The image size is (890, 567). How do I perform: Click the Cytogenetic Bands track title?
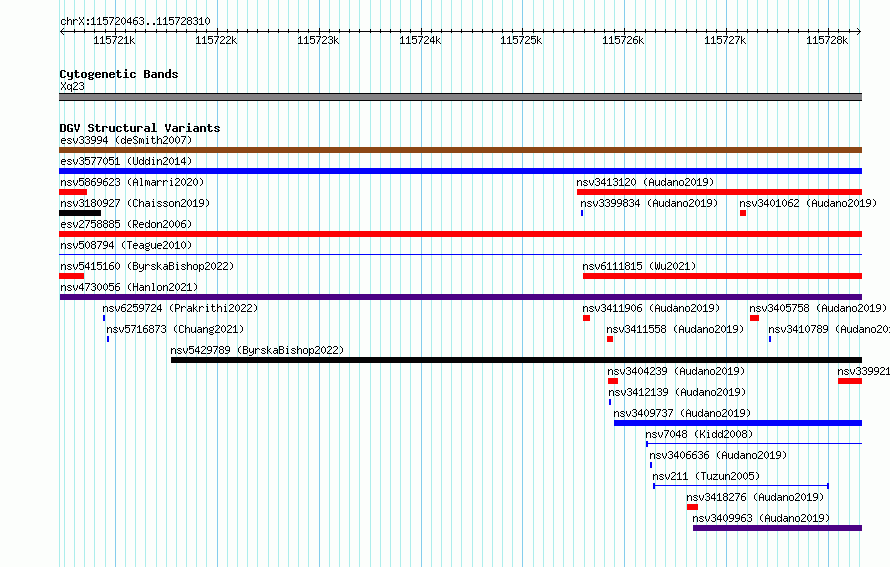point(119,74)
